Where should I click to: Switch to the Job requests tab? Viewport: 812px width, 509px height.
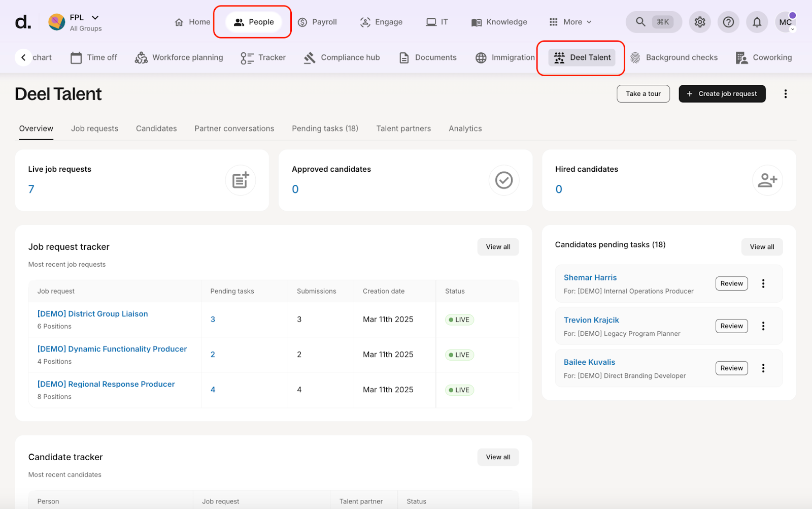(x=94, y=129)
